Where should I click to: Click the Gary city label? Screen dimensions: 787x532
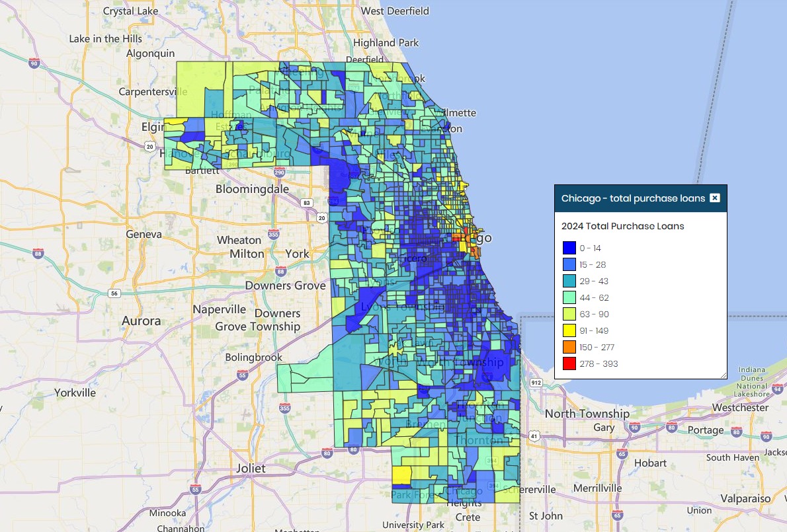click(603, 427)
